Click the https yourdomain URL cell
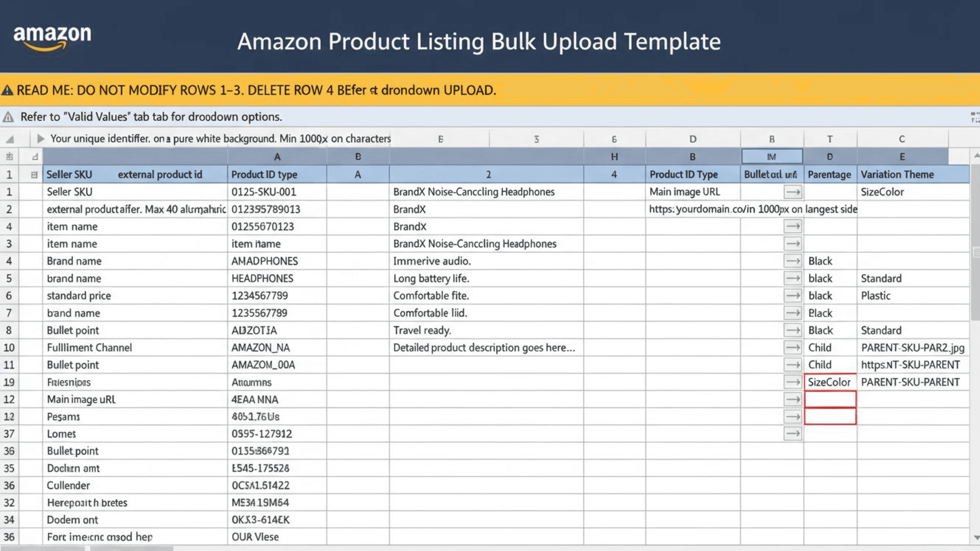This screenshot has height=551, width=980. tap(753, 209)
